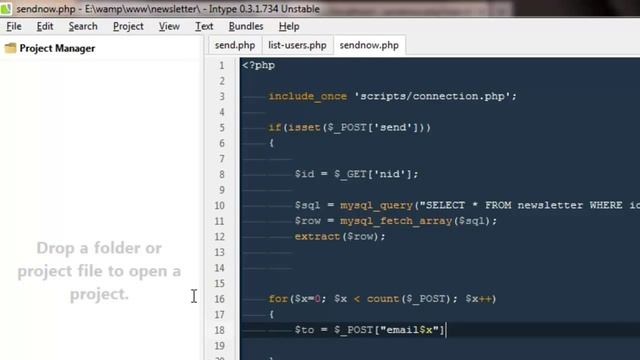Screen dimensions: 640x360
Task: Click the Project Manager folder icon
Action: pyautogui.click(x=10, y=48)
